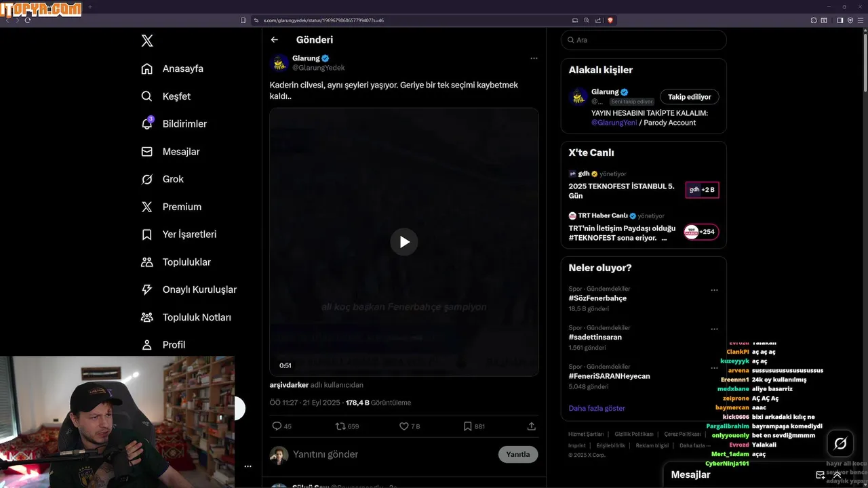This screenshot has height=488, width=868.
Task: Click the Takip ediliyor button
Action: pyautogui.click(x=690, y=97)
